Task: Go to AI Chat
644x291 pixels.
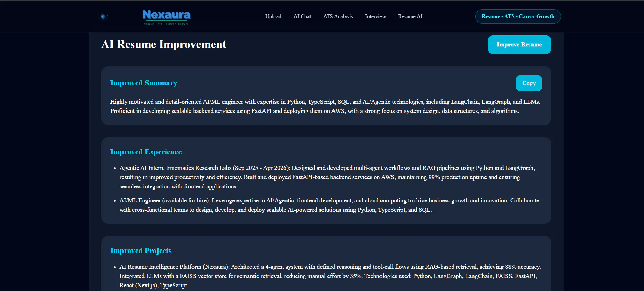Action: [x=302, y=16]
